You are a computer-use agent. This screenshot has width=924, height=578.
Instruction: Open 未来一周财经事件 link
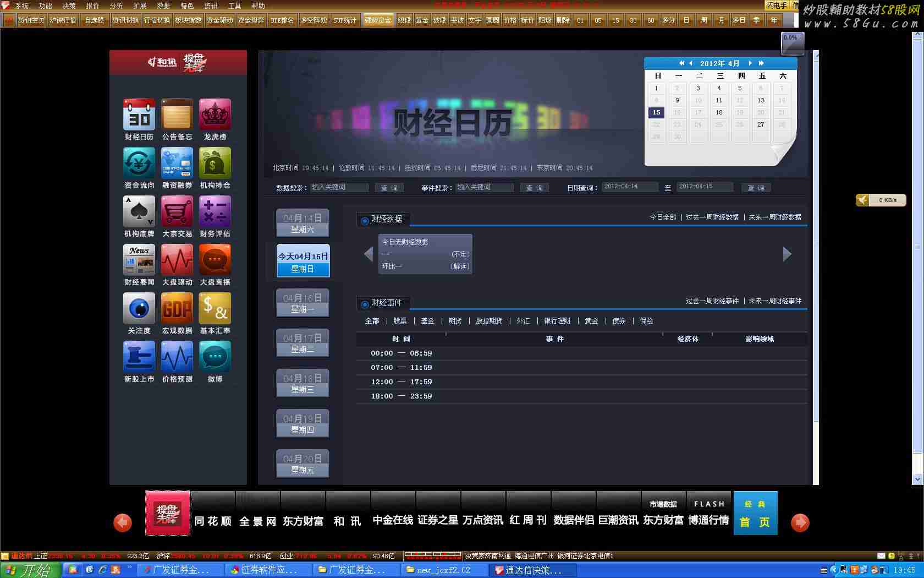pyautogui.click(x=775, y=301)
